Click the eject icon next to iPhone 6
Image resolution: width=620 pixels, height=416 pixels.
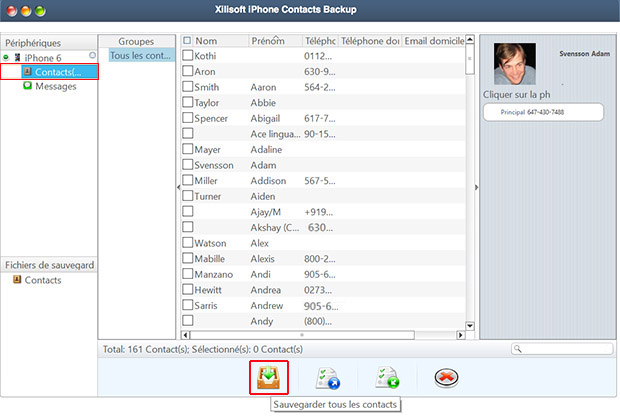[92, 55]
